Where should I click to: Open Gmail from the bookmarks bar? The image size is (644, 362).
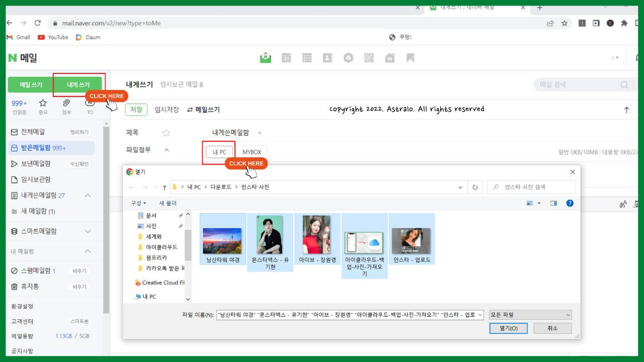[18, 37]
